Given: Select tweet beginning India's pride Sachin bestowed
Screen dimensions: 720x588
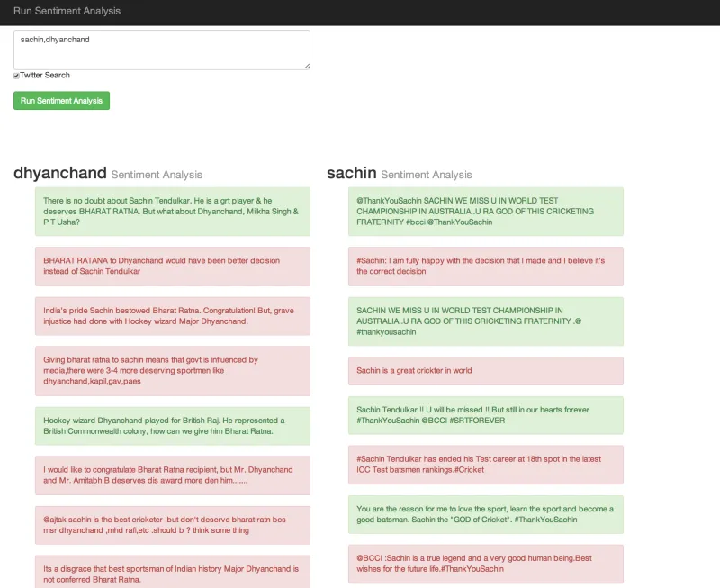Looking at the screenshot, I should [173, 316].
